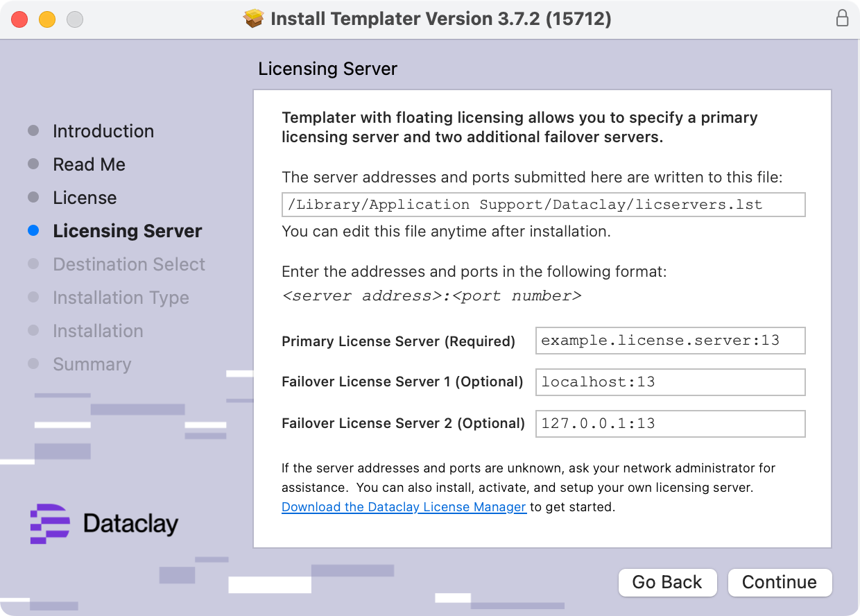
Task: Click the <server address>:<port number> format text
Action: [431, 296]
